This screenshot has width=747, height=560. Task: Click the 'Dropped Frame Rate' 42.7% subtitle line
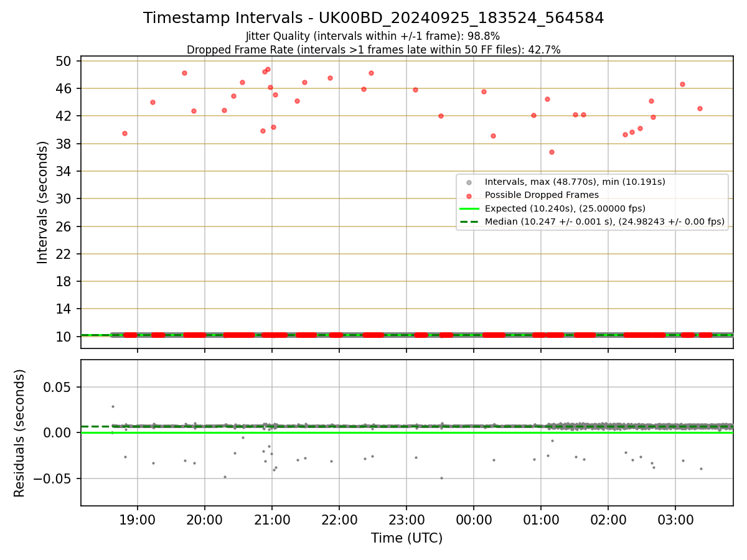tap(374, 50)
